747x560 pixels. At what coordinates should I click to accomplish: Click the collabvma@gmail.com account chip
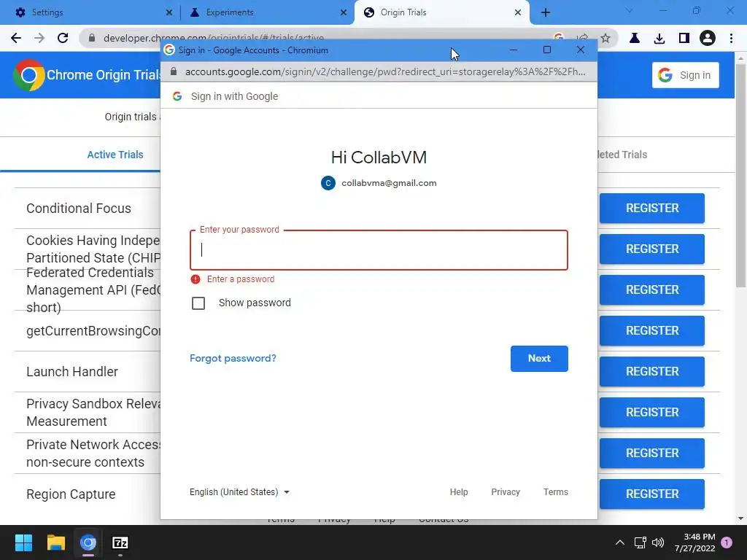click(379, 183)
